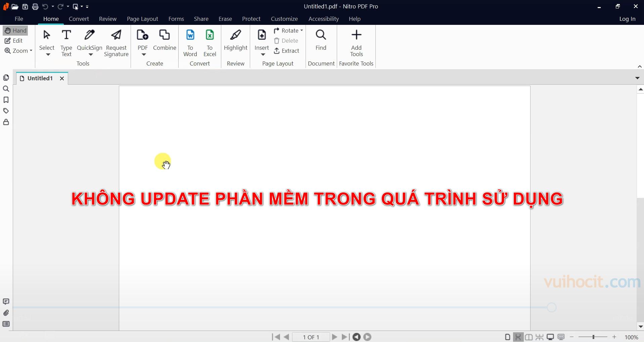This screenshot has width=644, height=342.
Task: Expand the Select tool options arrow
Action: [x=48, y=55]
